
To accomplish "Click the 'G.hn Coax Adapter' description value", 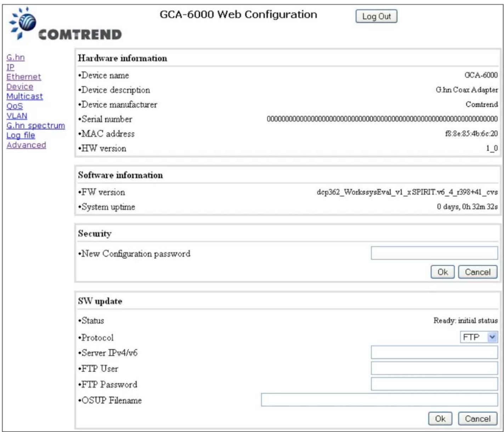I will click(x=467, y=90).
